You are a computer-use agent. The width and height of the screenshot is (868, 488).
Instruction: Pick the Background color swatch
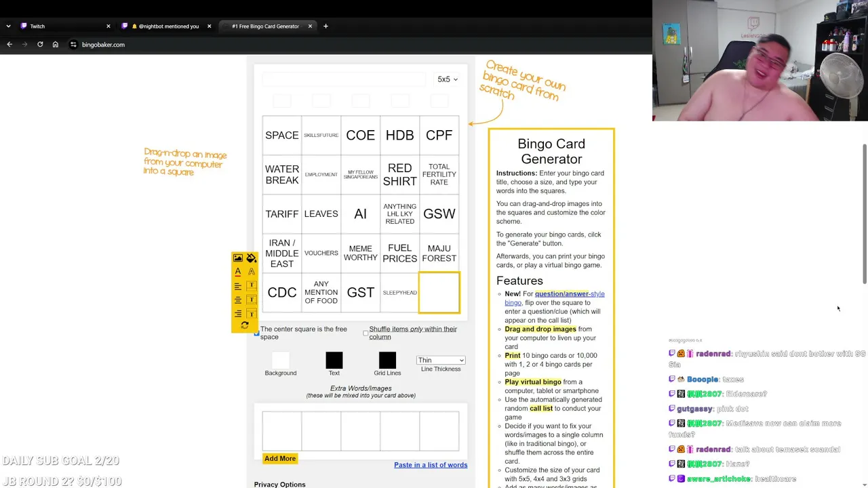[x=280, y=360]
